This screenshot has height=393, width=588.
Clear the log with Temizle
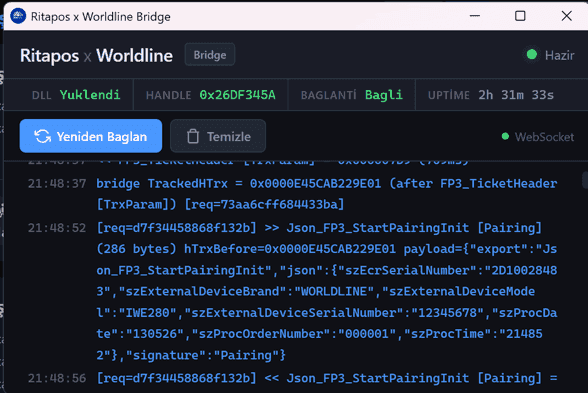(x=218, y=136)
